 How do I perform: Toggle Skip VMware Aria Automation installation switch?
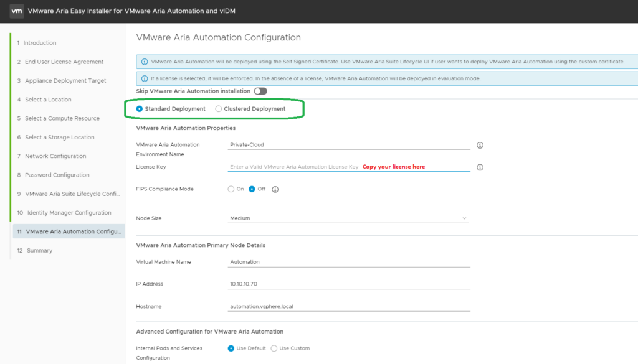pos(260,91)
